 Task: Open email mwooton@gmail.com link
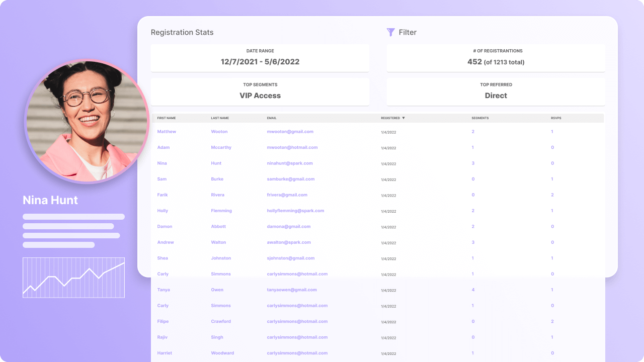290,132
